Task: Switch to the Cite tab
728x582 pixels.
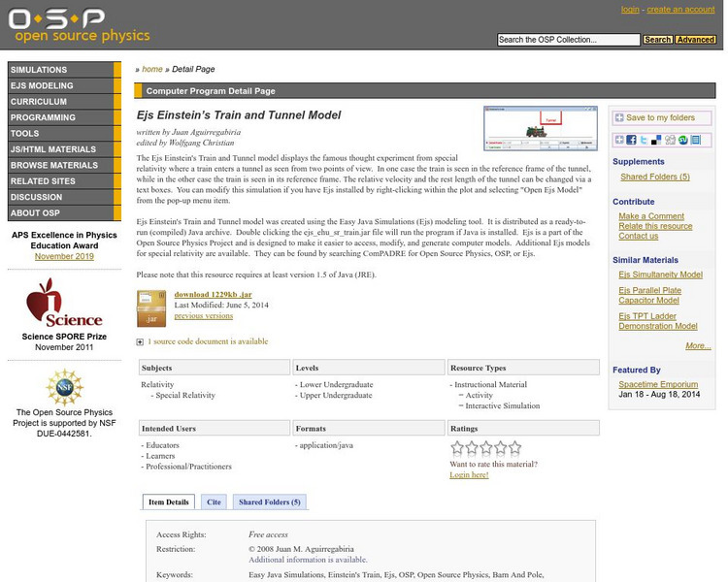Action: (x=214, y=501)
